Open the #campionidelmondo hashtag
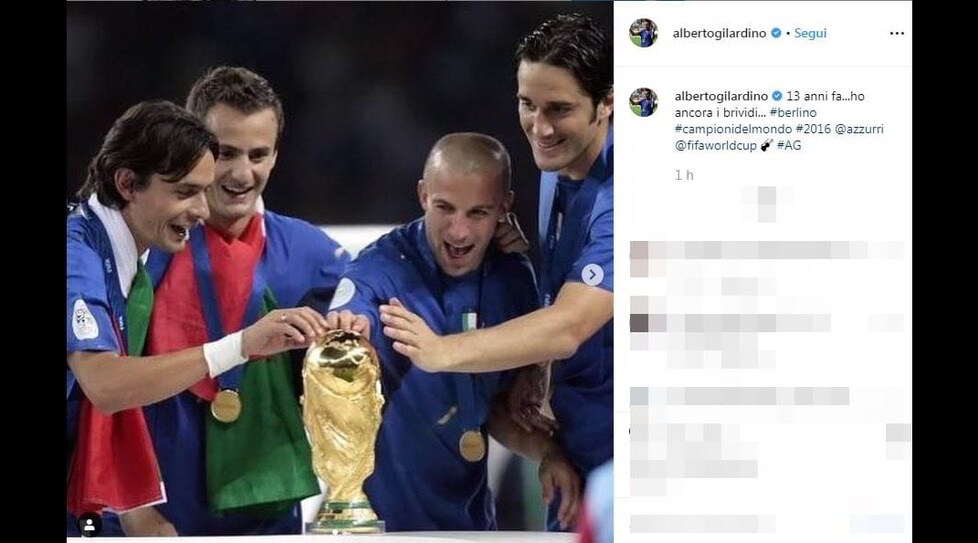This screenshot has width=978, height=543. (x=733, y=129)
